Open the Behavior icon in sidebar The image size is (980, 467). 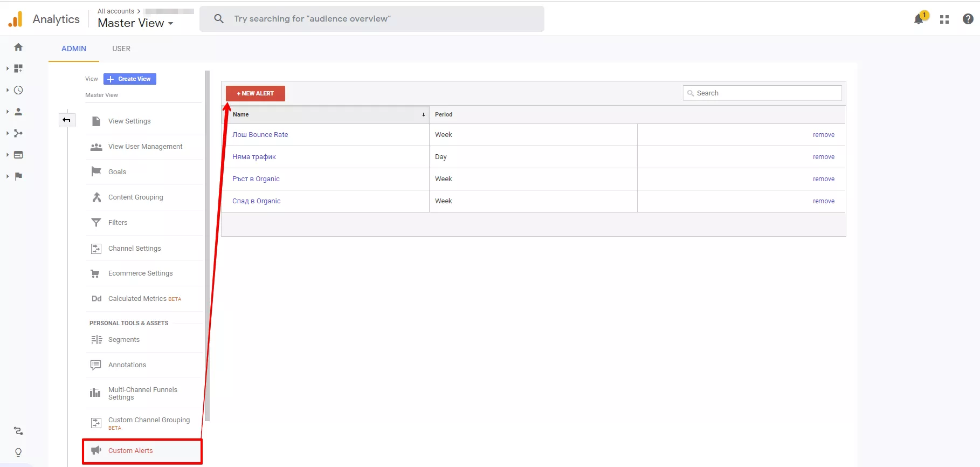coord(18,155)
